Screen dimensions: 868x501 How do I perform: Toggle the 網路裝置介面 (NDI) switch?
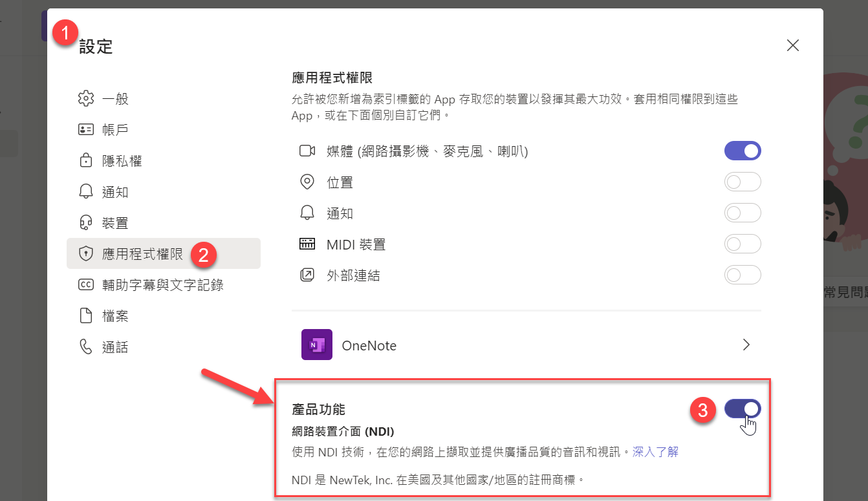tap(743, 409)
